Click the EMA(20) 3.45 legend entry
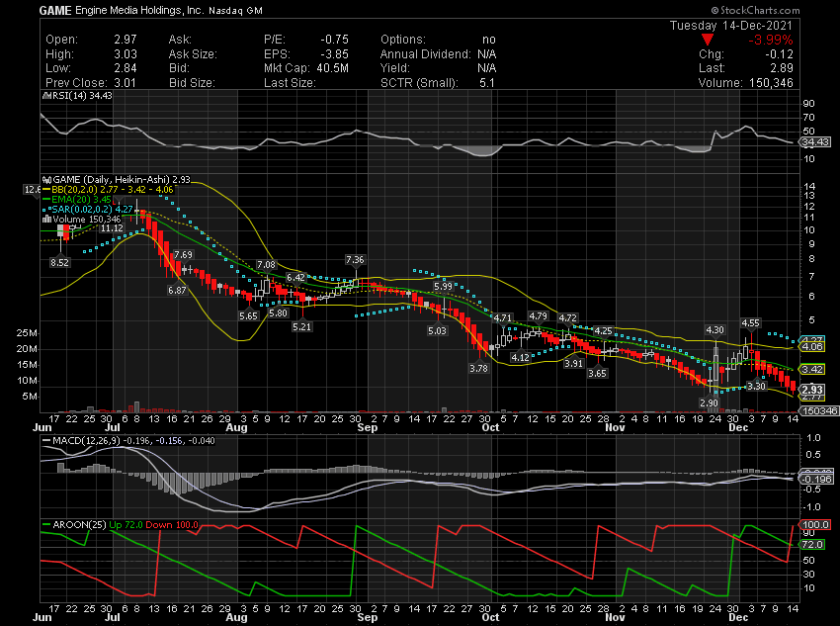Viewport: 840px width, 626px height. (81, 200)
